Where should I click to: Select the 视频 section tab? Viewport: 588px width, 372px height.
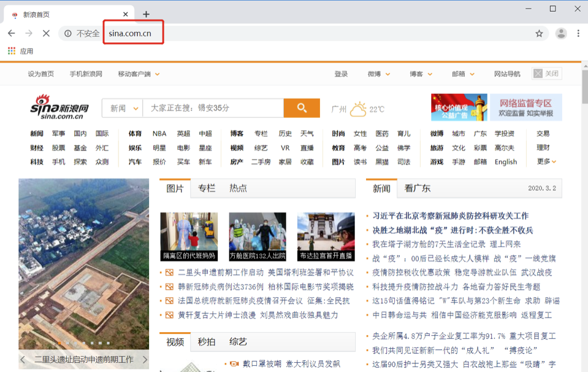point(175,342)
